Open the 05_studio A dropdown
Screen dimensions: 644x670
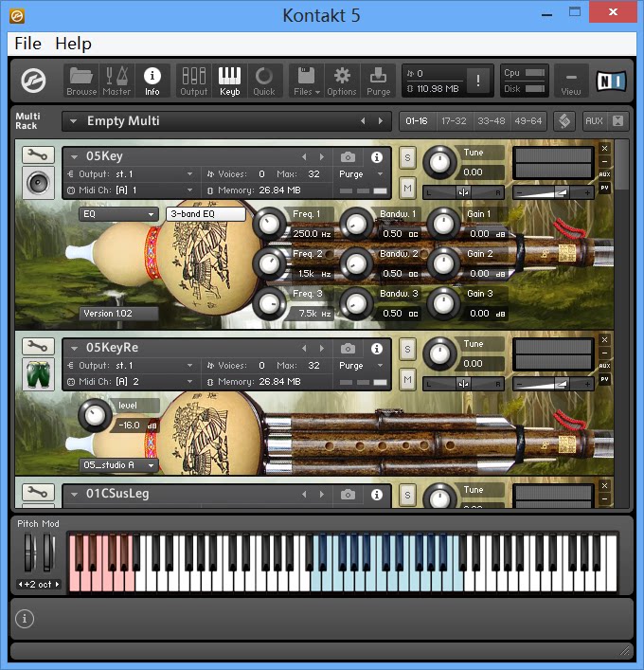click(118, 465)
